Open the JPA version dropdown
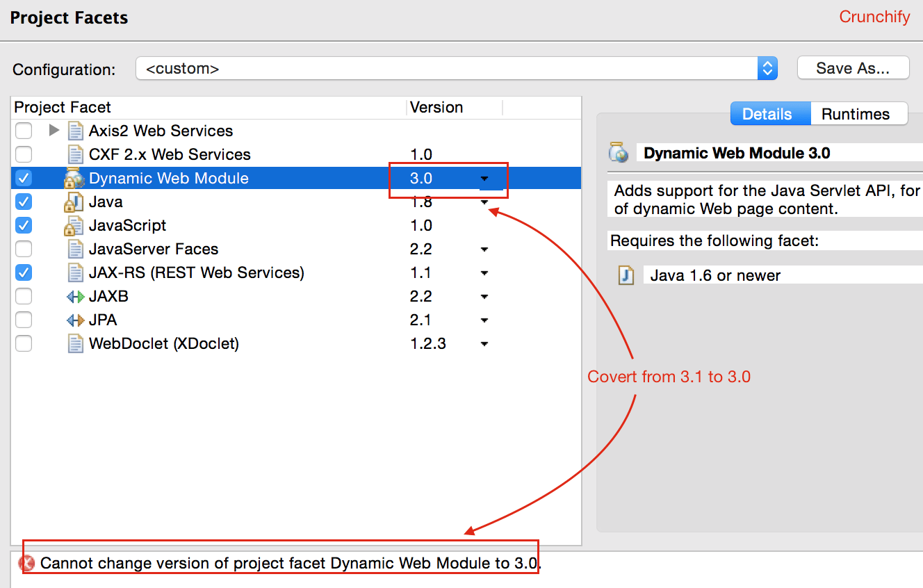Viewport: 923px width, 588px height. click(484, 320)
